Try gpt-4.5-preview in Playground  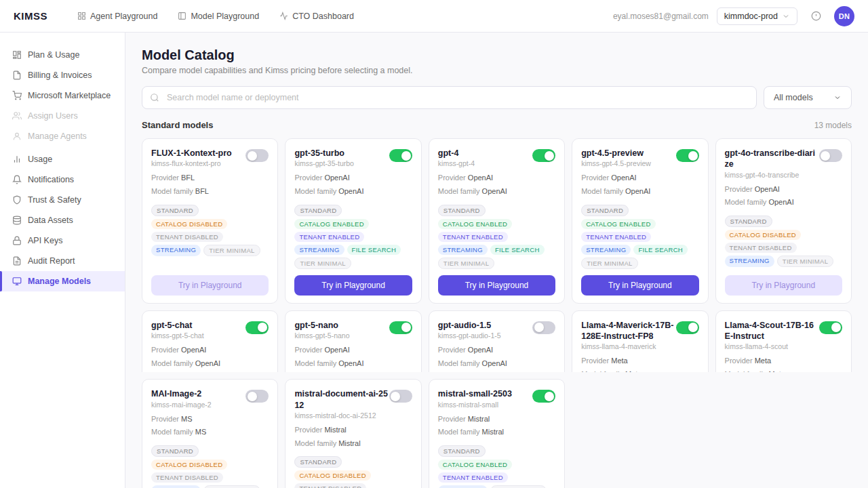click(640, 285)
